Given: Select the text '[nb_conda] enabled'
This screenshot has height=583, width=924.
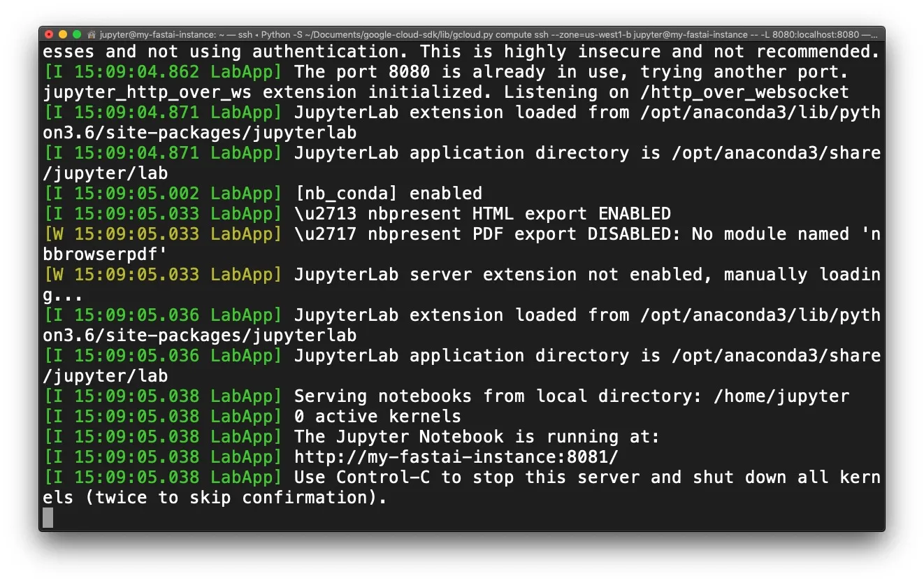Looking at the screenshot, I should (388, 194).
